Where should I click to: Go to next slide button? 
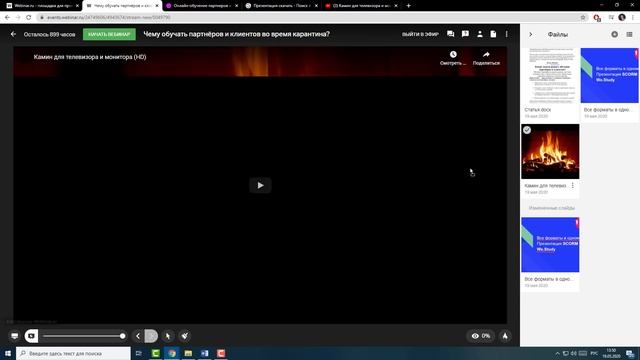point(151,336)
